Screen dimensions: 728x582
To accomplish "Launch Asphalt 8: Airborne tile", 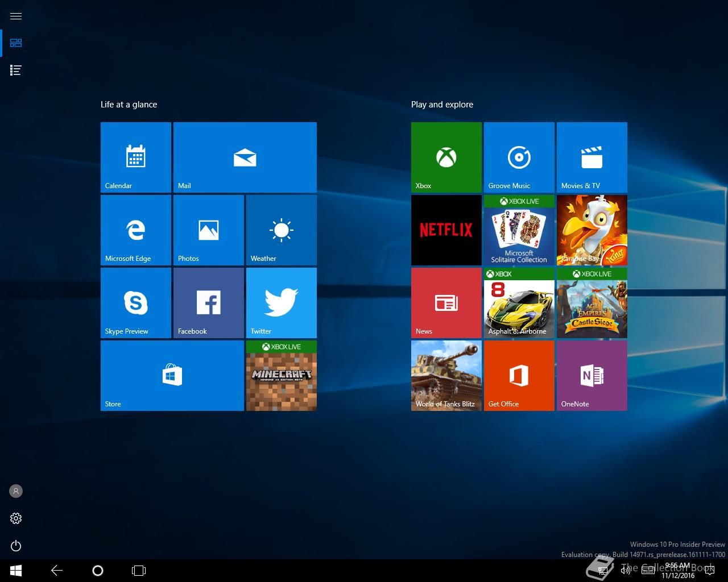I will pos(519,303).
